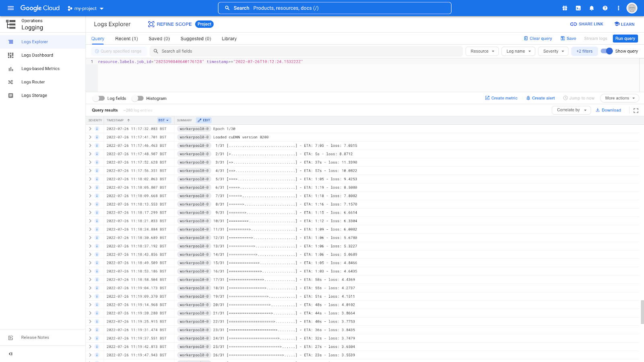This screenshot has width=644, height=362.
Task: Click the 20/31 loss 4.0102 log line
Action: tap(284, 305)
